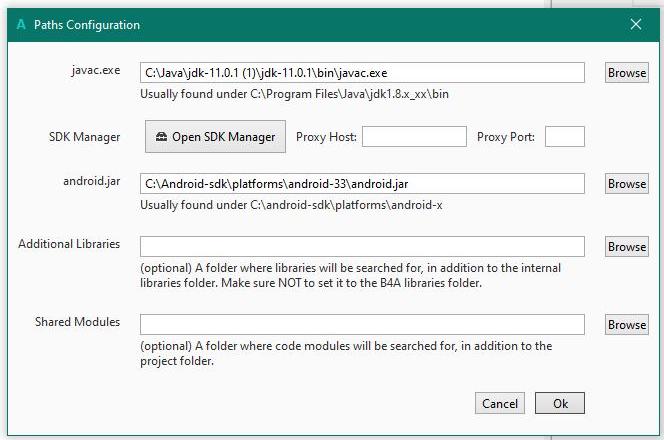Browse for the Additional Libraries folder
Screen dimensions: 664x440
point(627,247)
